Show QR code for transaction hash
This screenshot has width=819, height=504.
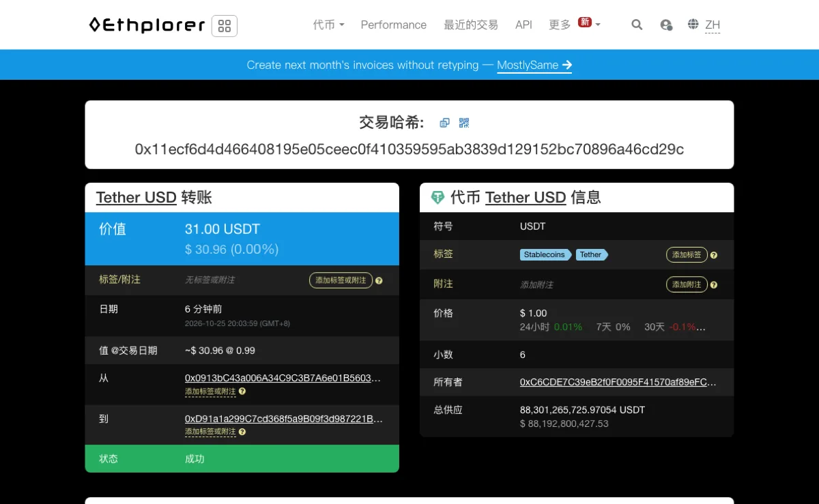tap(464, 123)
